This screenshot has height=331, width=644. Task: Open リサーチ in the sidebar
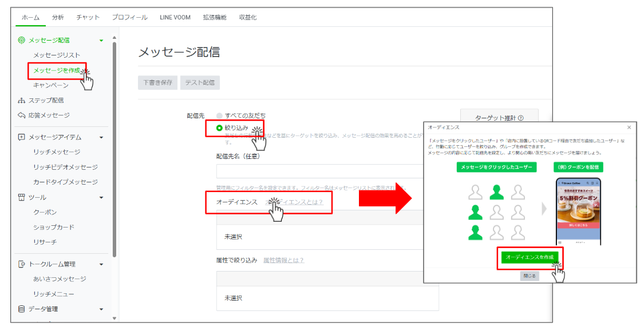(45, 242)
